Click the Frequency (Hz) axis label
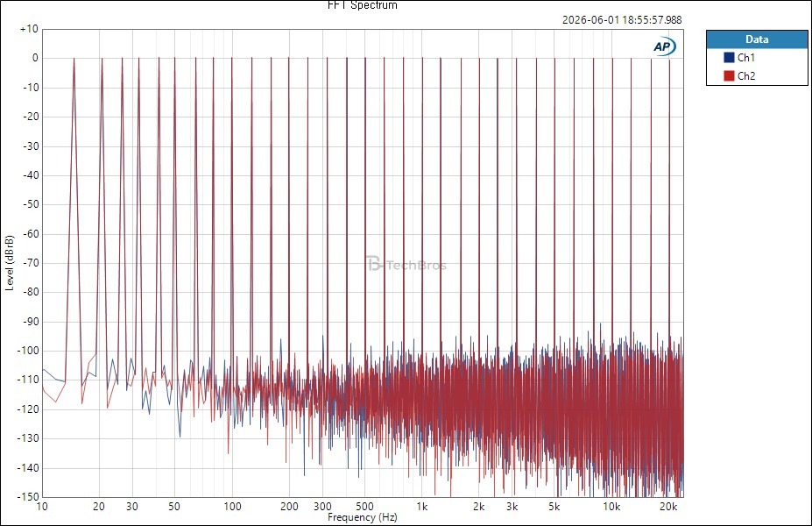 (x=363, y=517)
